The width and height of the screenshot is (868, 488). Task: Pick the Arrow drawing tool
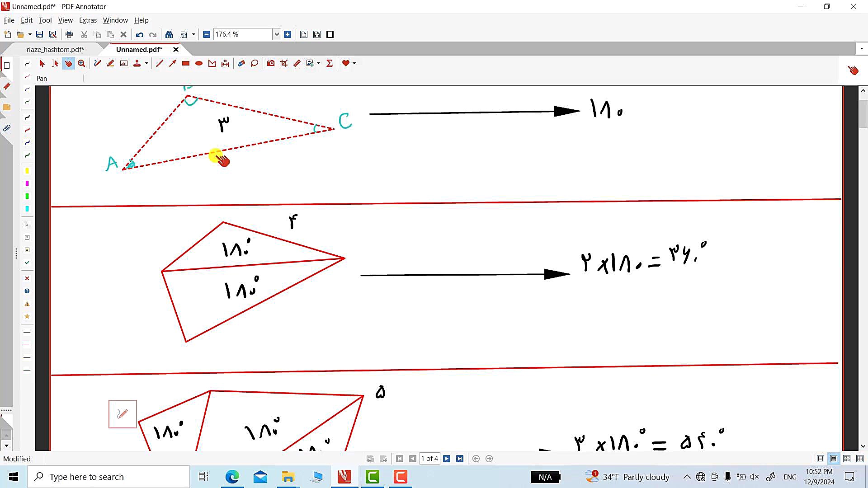172,63
